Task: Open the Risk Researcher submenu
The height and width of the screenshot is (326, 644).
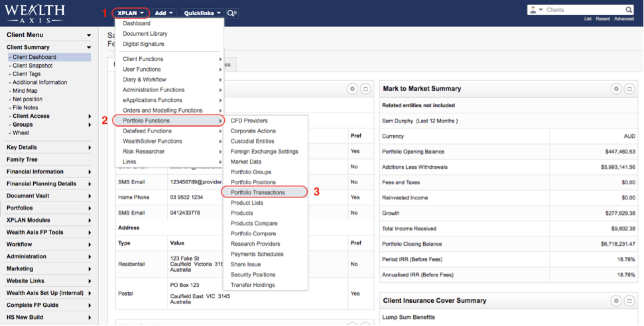Action: pos(169,152)
